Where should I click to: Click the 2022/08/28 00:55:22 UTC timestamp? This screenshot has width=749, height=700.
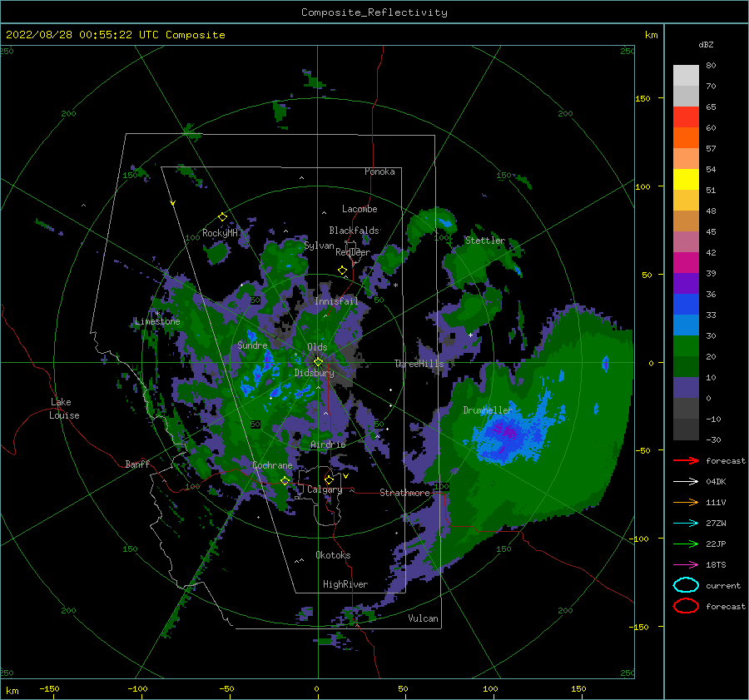point(82,35)
